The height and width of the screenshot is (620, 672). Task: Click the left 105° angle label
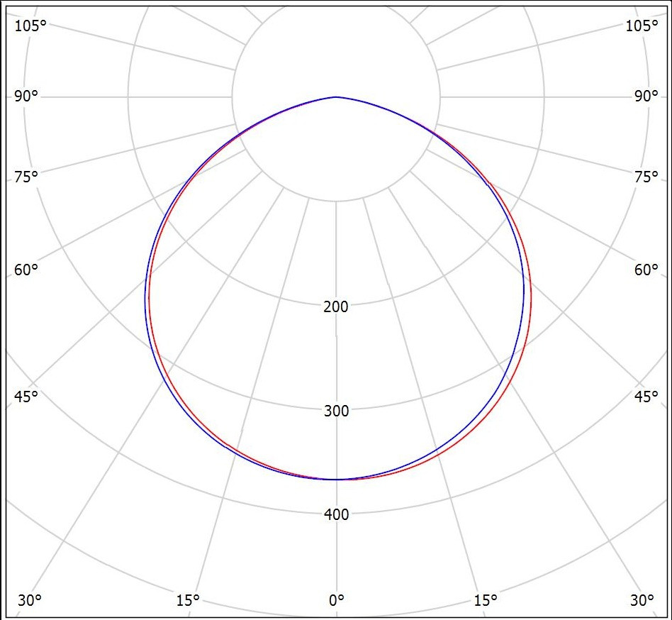pos(30,26)
